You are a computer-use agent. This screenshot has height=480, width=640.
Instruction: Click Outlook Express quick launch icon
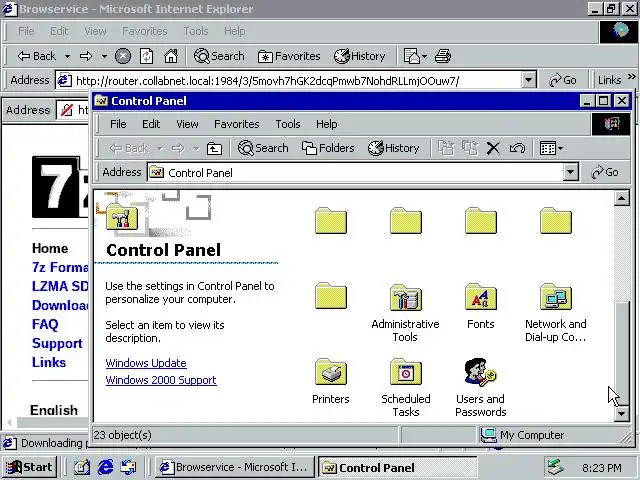click(x=129, y=467)
